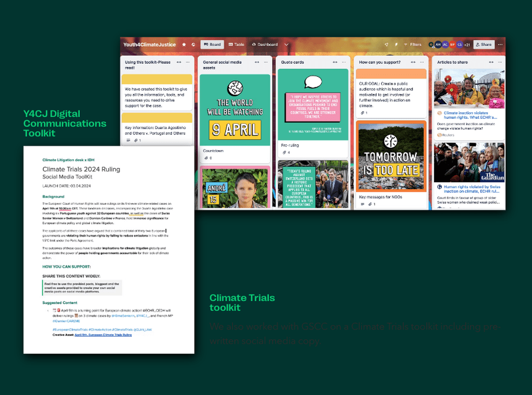Collapse the 'Quote cards' list

tap(335, 62)
